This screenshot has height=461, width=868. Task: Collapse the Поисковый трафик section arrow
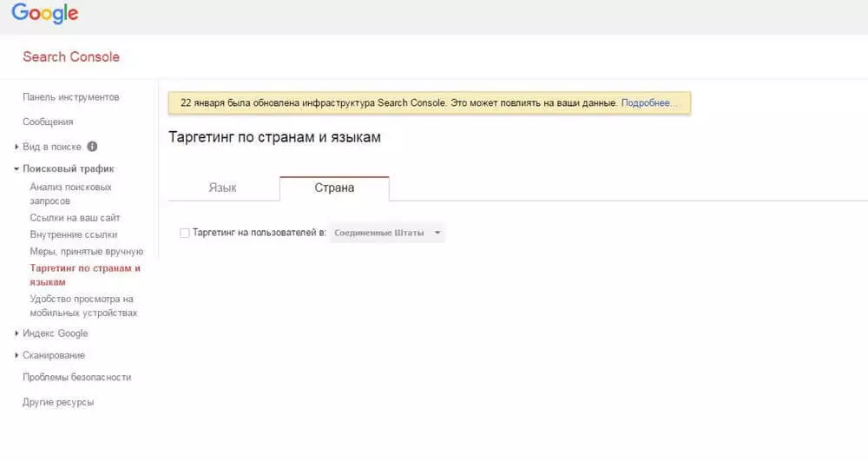[x=16, y=168]
